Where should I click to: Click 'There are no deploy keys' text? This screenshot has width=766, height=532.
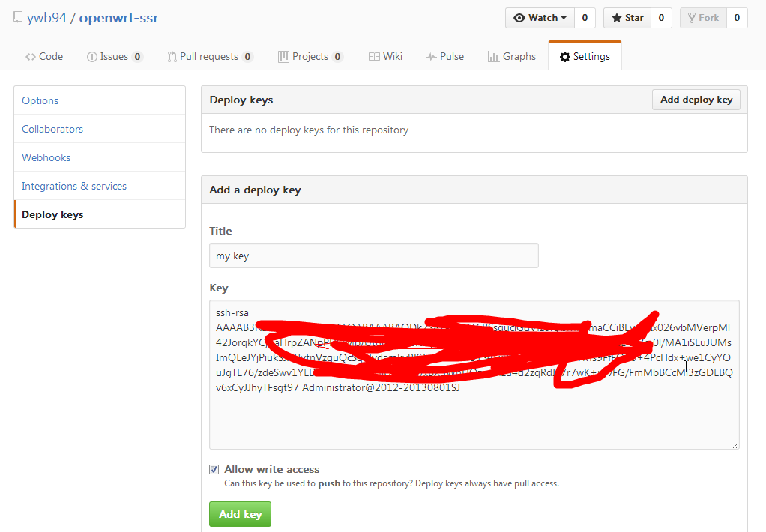(309, 130)
